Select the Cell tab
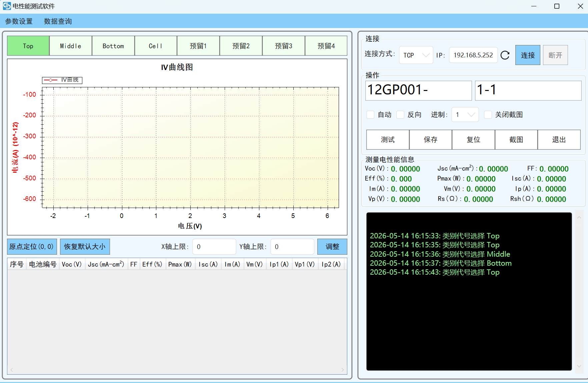This screenshot has width=588, height=383. (x=156, y=46)
